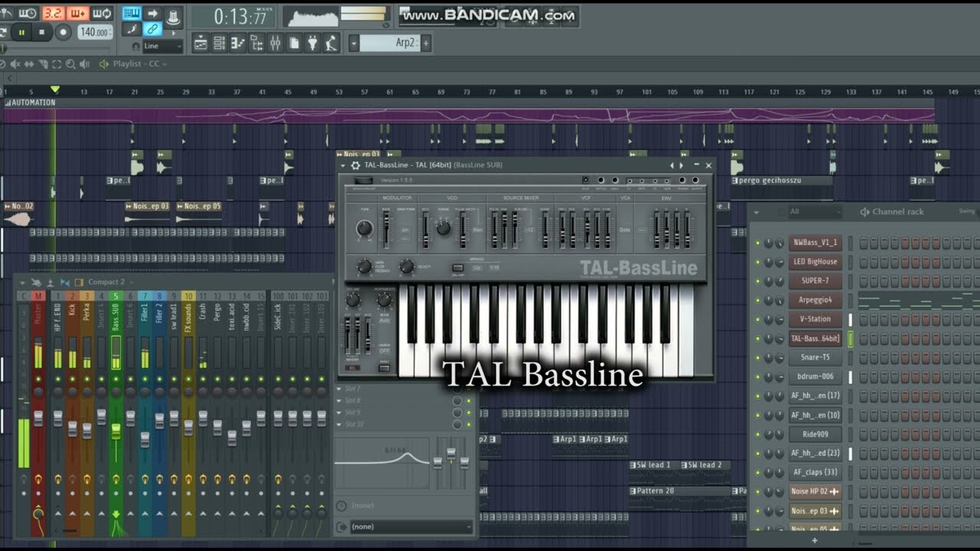Pause playback in the transport bar
The height and width of the screenshot is (551, 980).
coord(21,32)
